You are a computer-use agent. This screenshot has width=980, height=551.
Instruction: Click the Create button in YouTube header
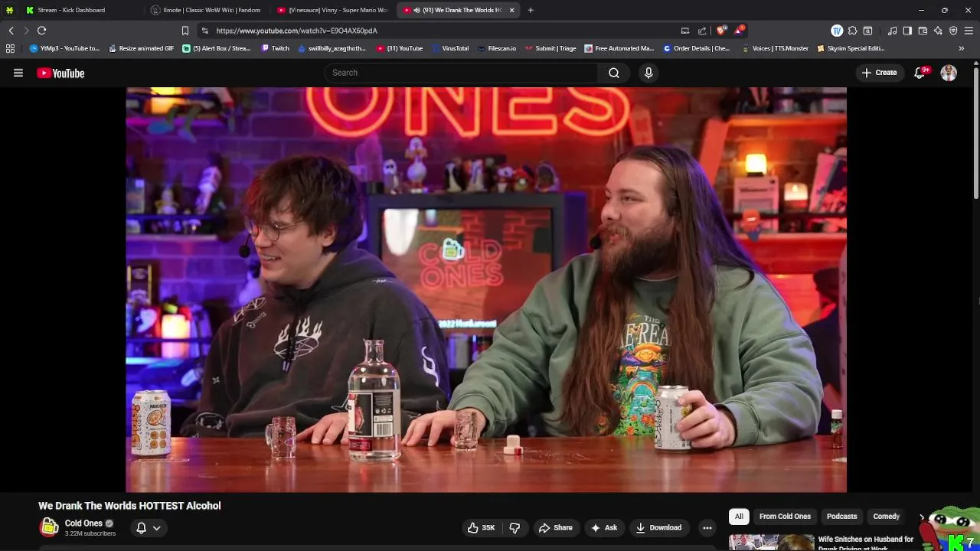(x=879, y=73)
